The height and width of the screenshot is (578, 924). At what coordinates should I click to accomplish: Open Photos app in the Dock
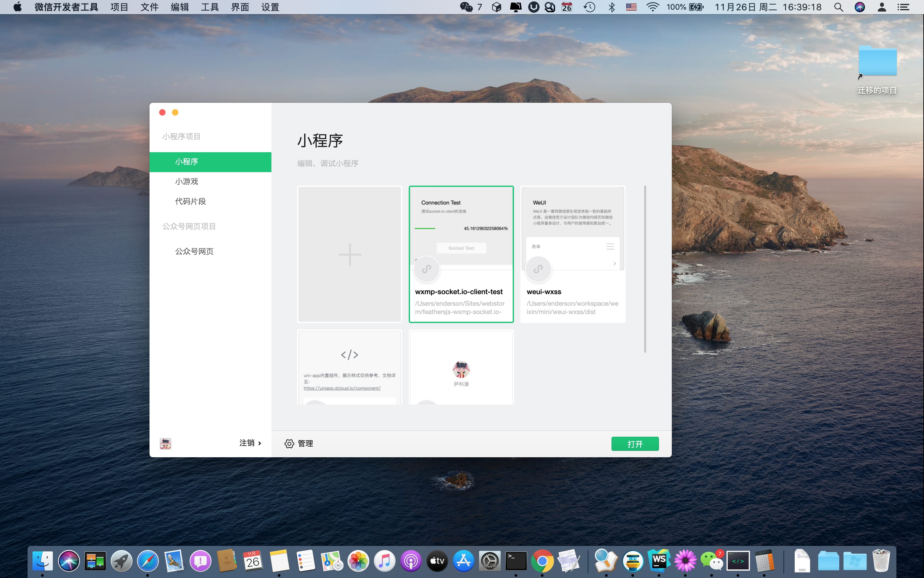pyautogui.click(x=358, y=561)
